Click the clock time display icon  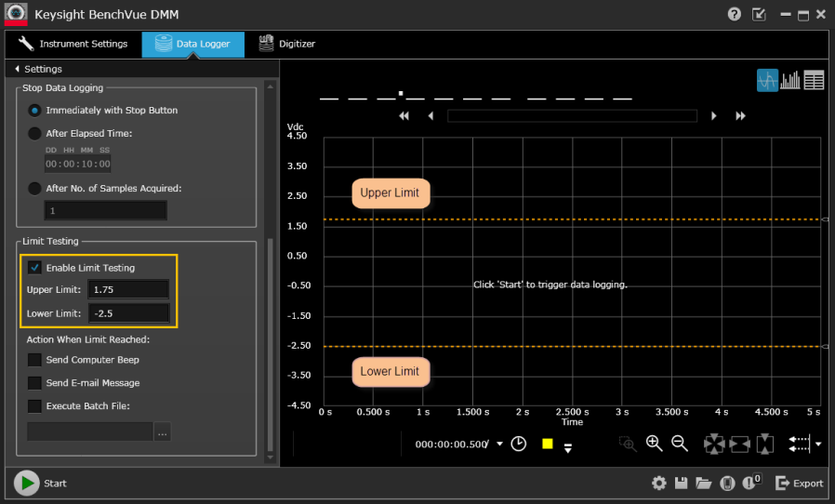point(519,444)
